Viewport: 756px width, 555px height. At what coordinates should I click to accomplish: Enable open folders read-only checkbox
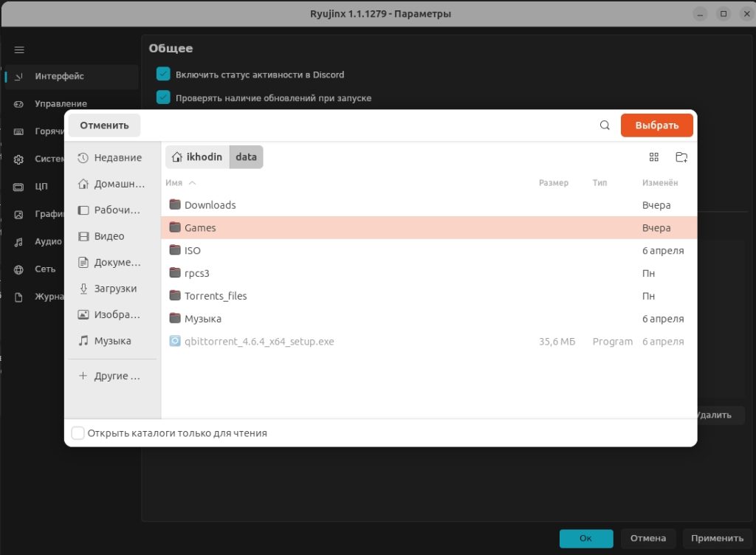tap(78, 432)
